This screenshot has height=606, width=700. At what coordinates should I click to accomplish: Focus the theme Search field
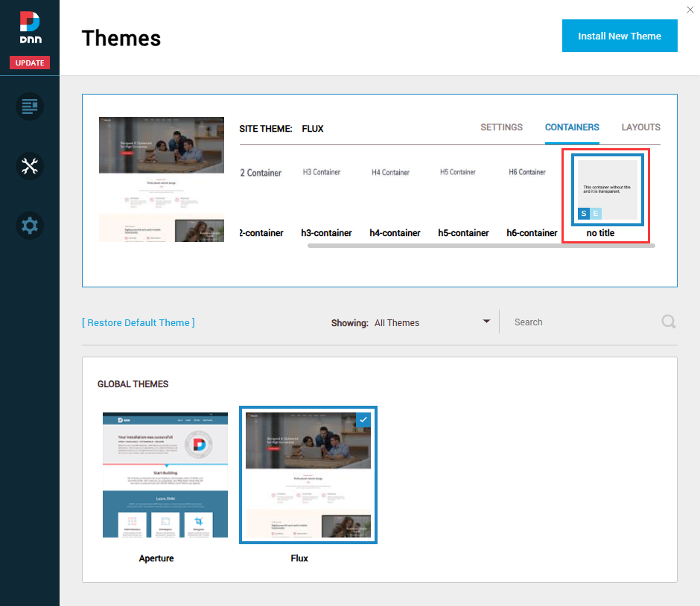[585, 322]
